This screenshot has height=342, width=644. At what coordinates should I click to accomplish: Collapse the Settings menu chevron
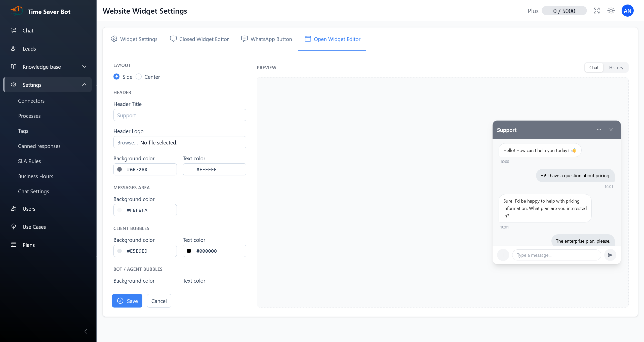tap(84, 85)
